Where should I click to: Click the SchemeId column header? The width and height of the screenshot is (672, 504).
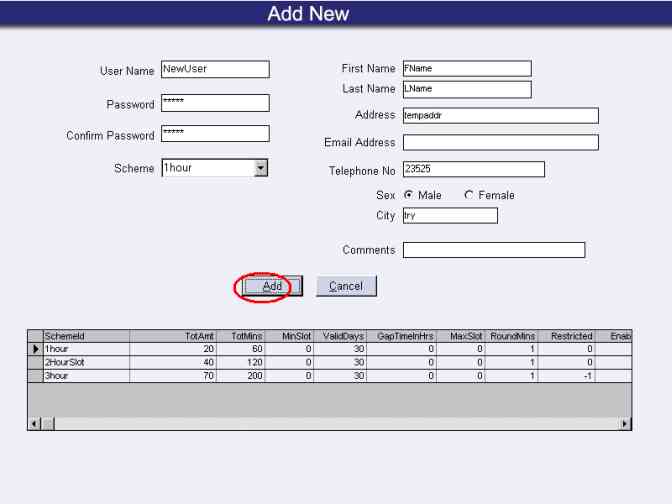pos(85,337)
